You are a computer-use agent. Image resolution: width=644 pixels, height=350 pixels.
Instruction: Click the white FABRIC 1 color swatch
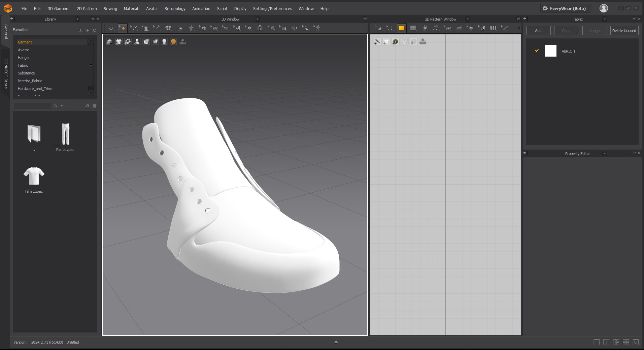550,51
